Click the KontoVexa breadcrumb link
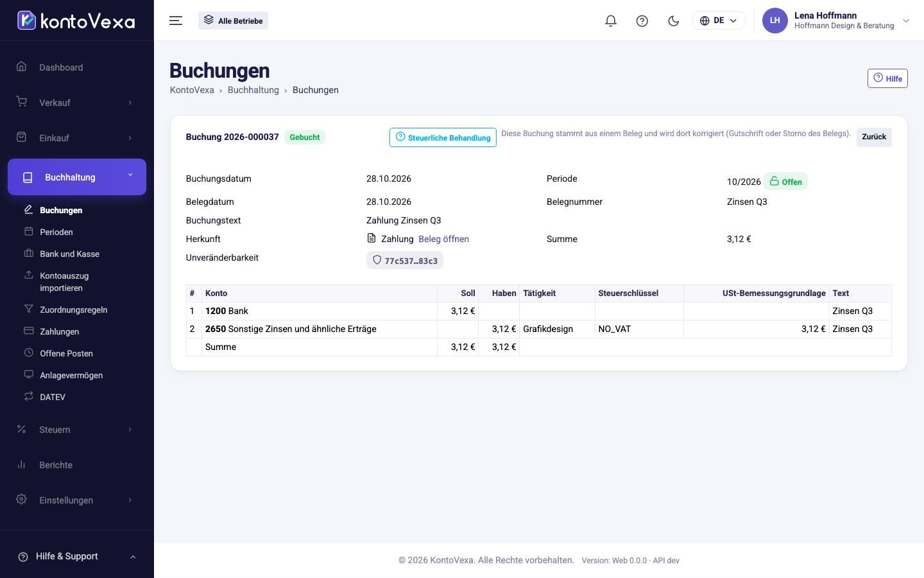924x578 pixels. pyautogui.click(x=192, y=90)
